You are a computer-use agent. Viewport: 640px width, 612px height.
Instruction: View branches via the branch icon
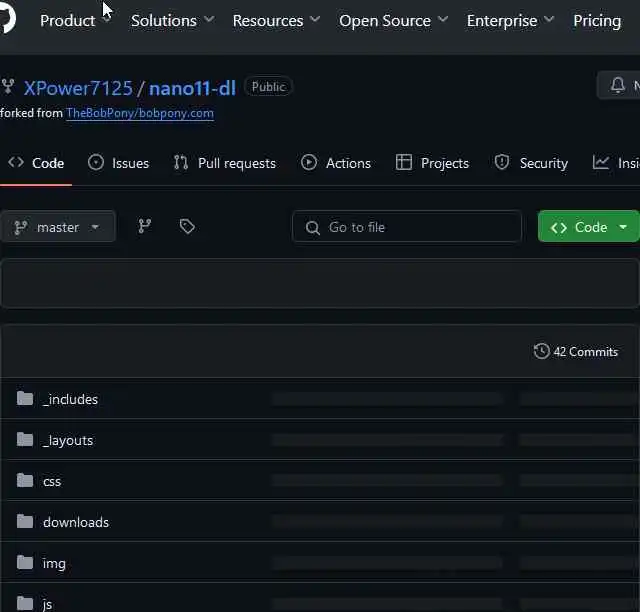click(144, 226)
